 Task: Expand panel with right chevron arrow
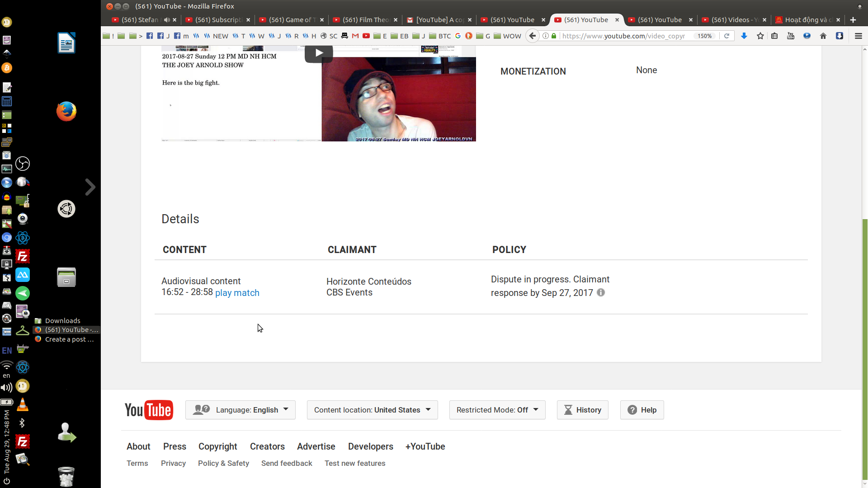tap(90, 187)
